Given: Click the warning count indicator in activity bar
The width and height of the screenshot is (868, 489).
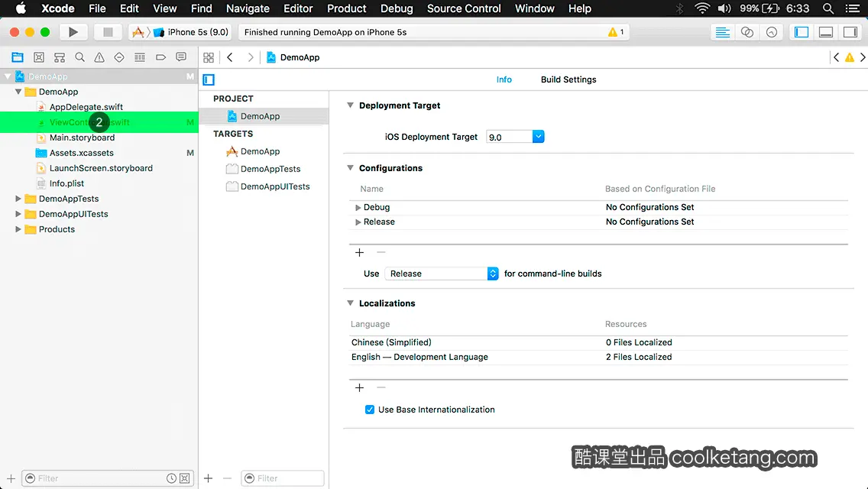Looking at the screenshot, I should [x=616, y=32].
